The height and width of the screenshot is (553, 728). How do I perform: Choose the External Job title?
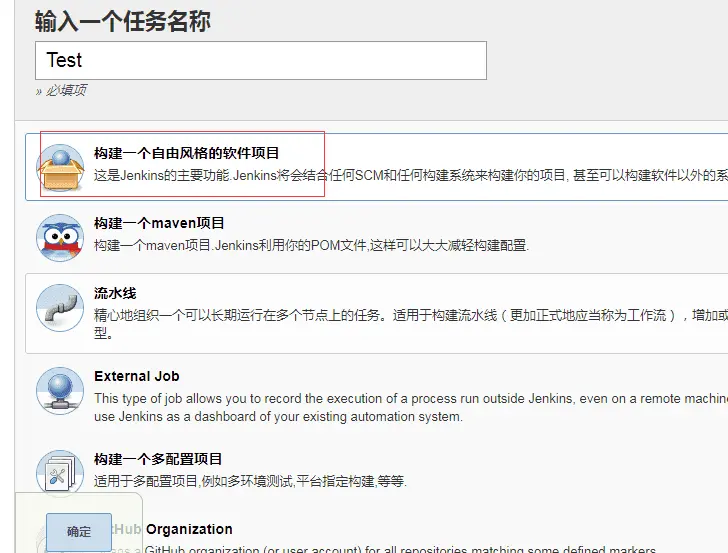coord(136,376)
